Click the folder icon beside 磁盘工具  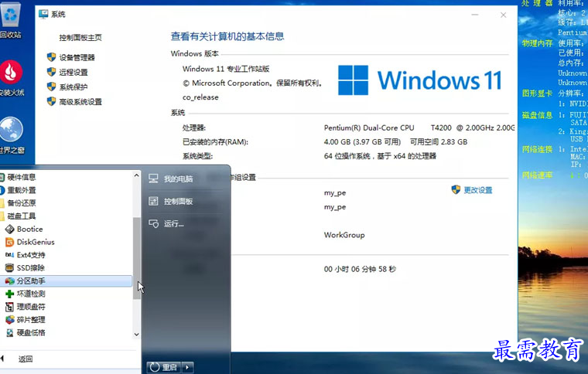pyautogui.click(x=2, y=216)
